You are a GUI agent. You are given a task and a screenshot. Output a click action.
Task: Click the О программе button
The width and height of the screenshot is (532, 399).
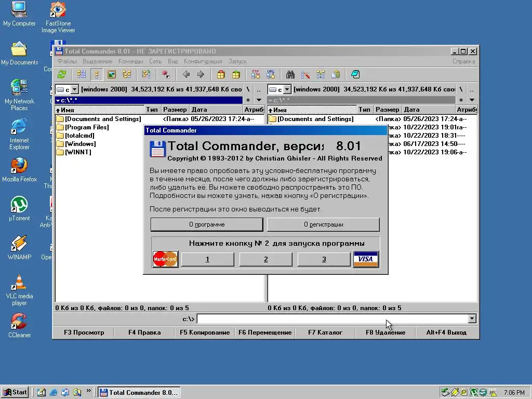click(207, 224)
